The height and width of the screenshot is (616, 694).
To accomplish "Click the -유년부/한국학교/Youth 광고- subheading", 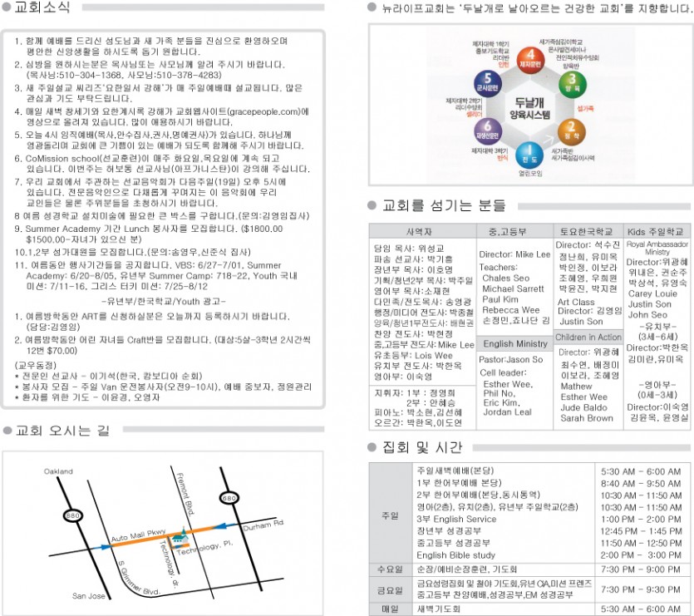I will [164, 302].
